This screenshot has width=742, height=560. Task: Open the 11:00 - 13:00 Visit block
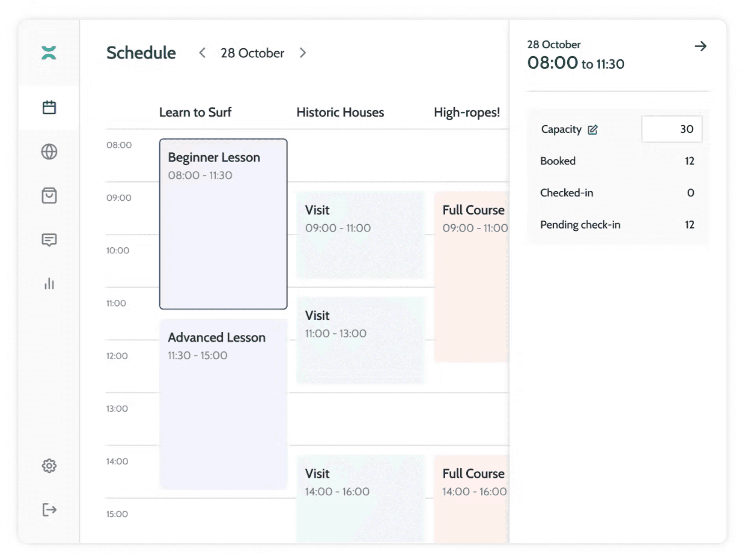[x=360, y=340]
